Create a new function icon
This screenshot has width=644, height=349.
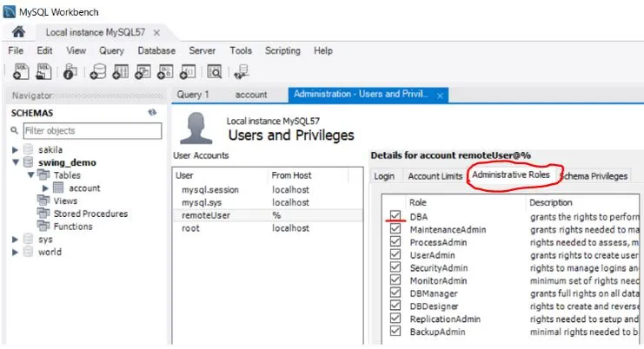click(188, 71)
